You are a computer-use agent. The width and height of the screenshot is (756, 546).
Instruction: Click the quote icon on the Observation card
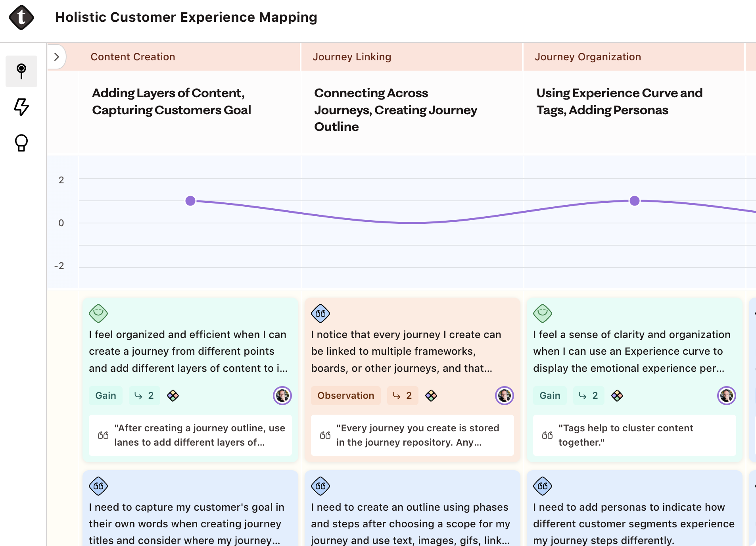(320, 313)
